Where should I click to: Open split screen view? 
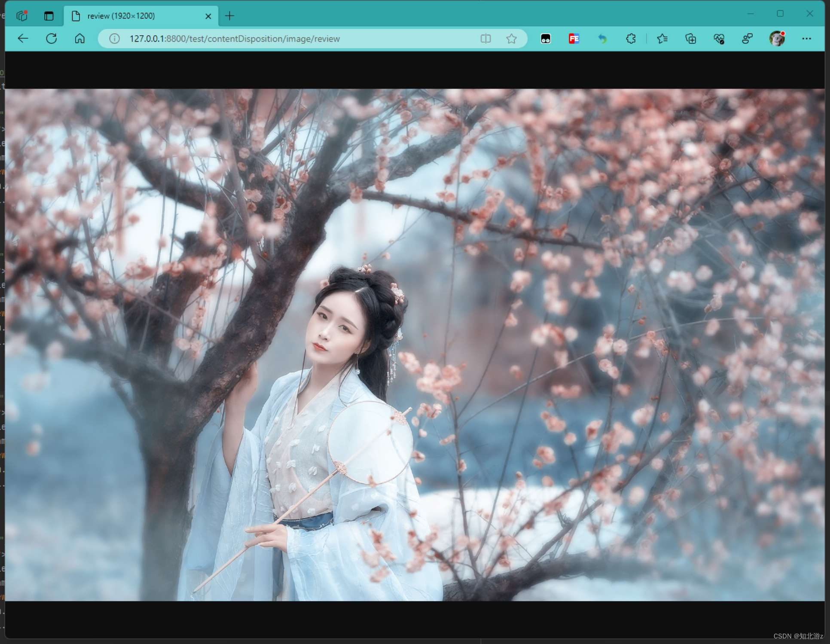point(486,39)
